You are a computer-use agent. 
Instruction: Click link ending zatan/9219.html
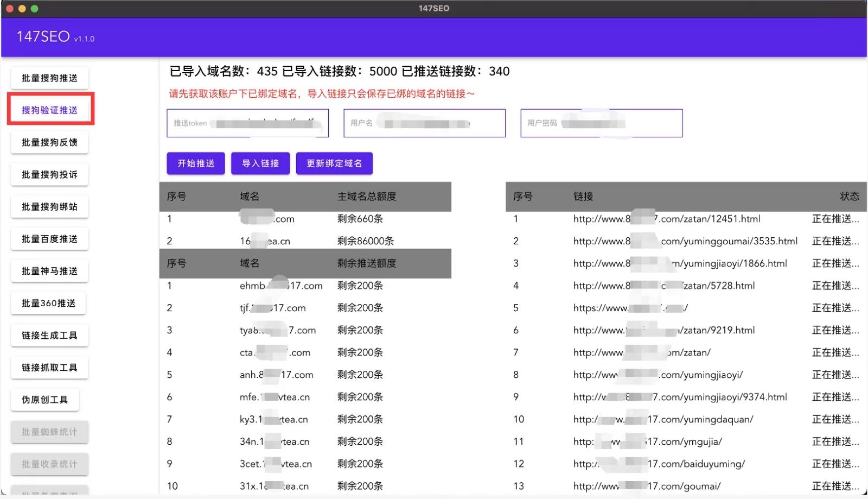tap(664, 330)
